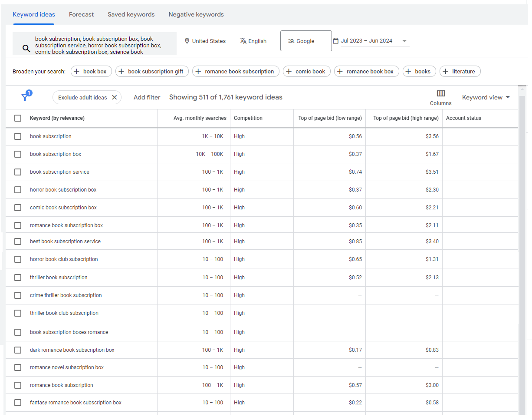Click Add filter
The image size is (532, 420).
[x=147, y=97]
